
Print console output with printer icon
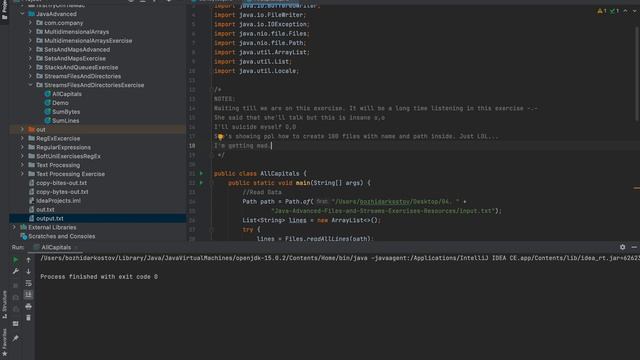click(x=28, y=306)
